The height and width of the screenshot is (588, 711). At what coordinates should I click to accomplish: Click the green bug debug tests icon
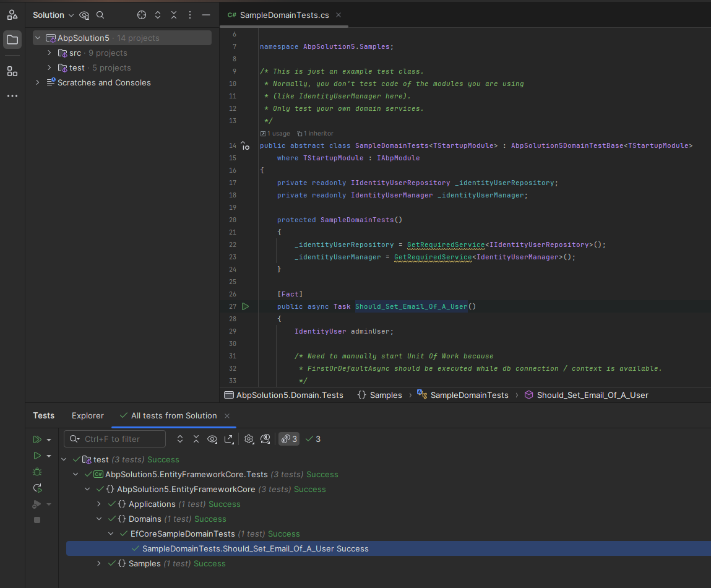pos(37,472)
